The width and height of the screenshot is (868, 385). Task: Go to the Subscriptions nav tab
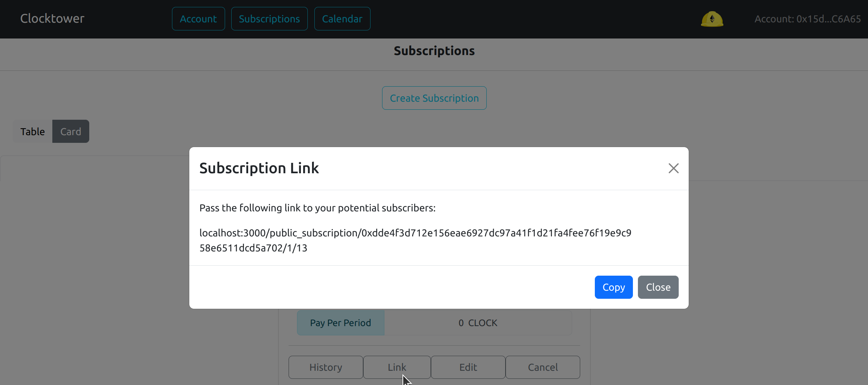coord(269,19)
